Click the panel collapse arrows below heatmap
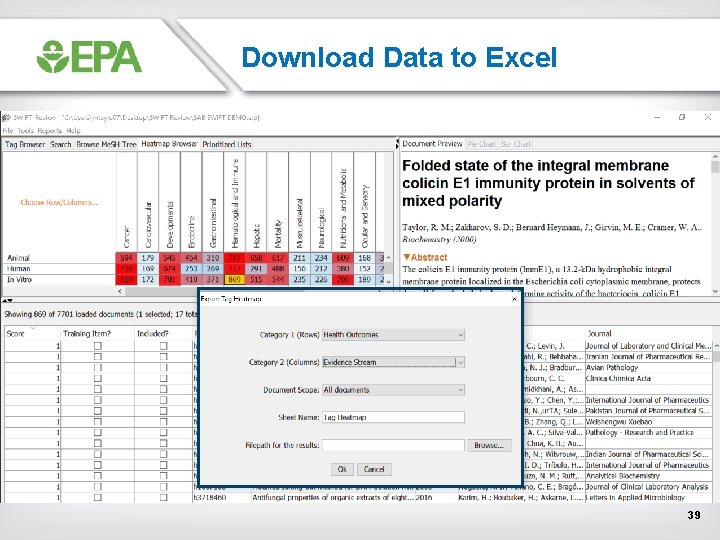 pos(7,301)
